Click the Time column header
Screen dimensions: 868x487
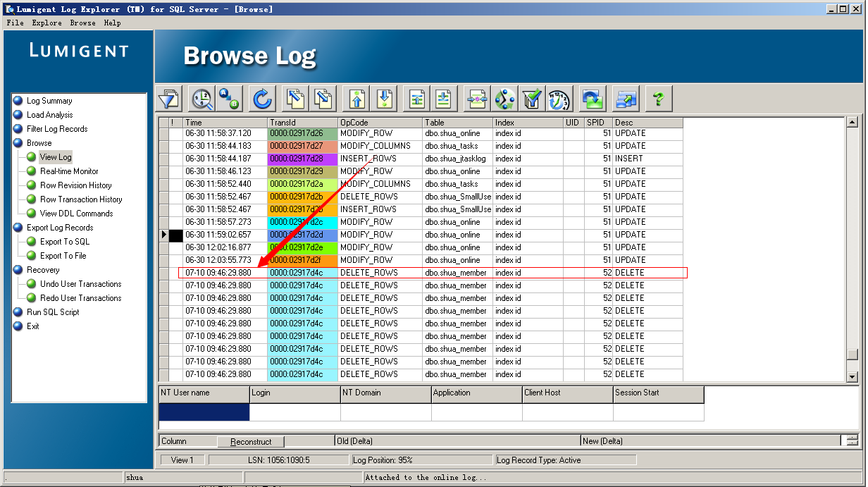pyautogui.click(x=225, y=123)
